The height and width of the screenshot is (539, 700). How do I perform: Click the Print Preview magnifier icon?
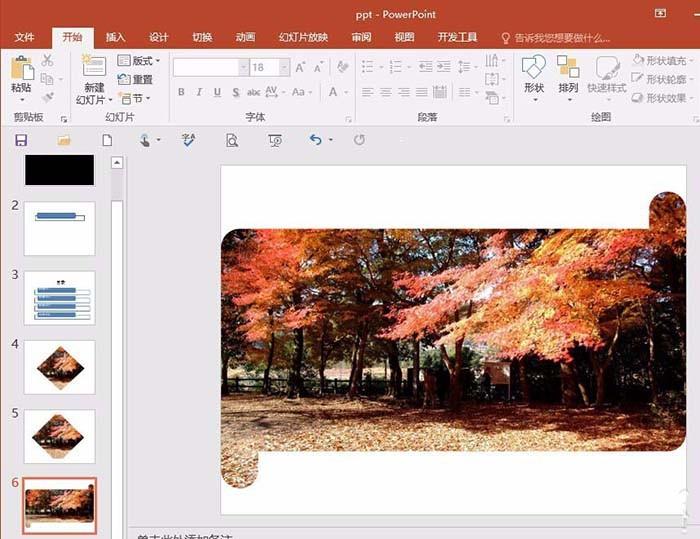(x=232, y=140)
